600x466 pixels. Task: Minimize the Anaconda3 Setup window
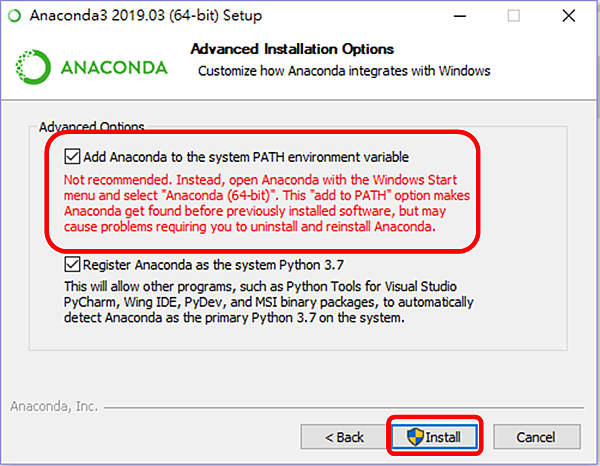tap(460, 16)
